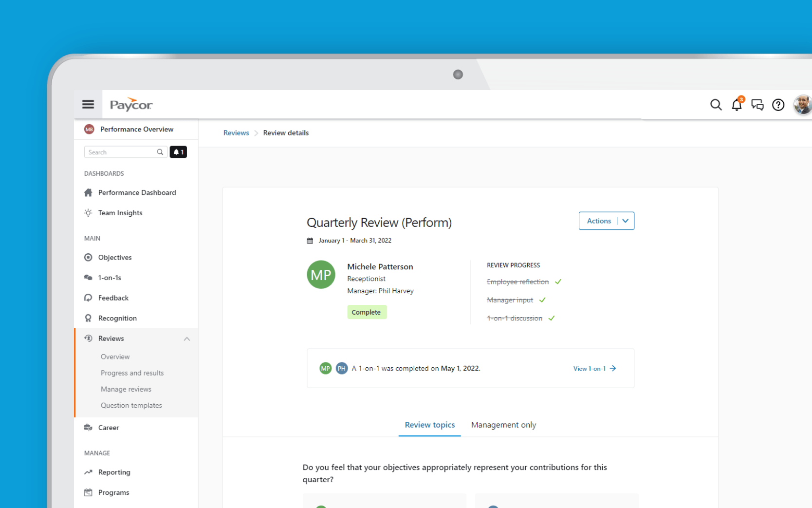The width and height of the screenshot is (812, 508).
Task: Click the Reporting chart icon
Action: 88,472
